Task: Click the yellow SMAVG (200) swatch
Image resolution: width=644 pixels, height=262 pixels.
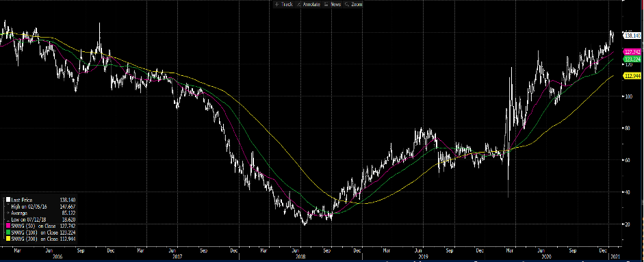Action: [8, 239]
